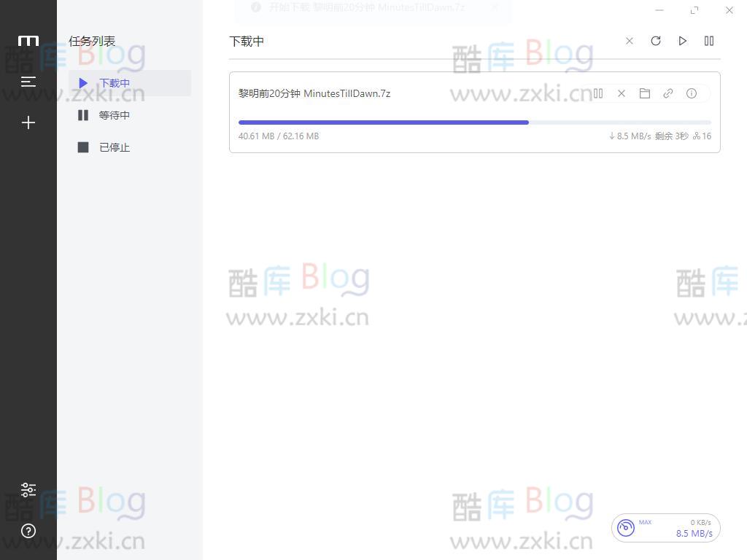
Task: Toggle the MAX speed limiter widget
Action: coord(626,527)
